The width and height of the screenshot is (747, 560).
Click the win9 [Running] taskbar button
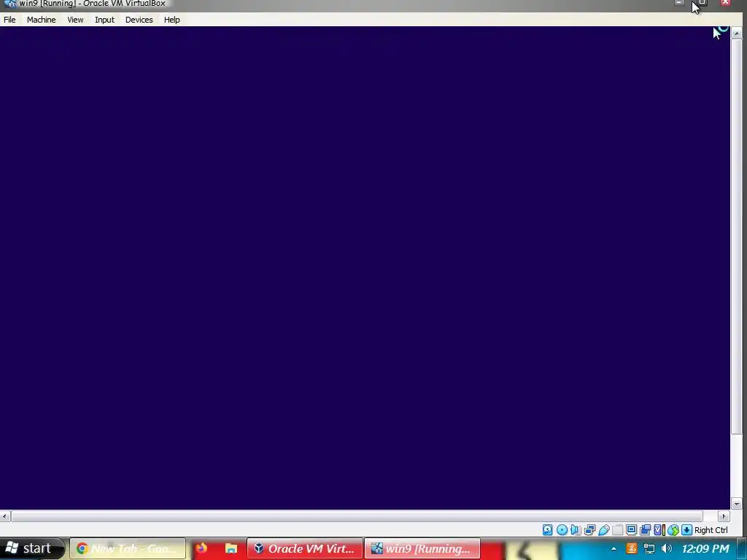[422, 548]
